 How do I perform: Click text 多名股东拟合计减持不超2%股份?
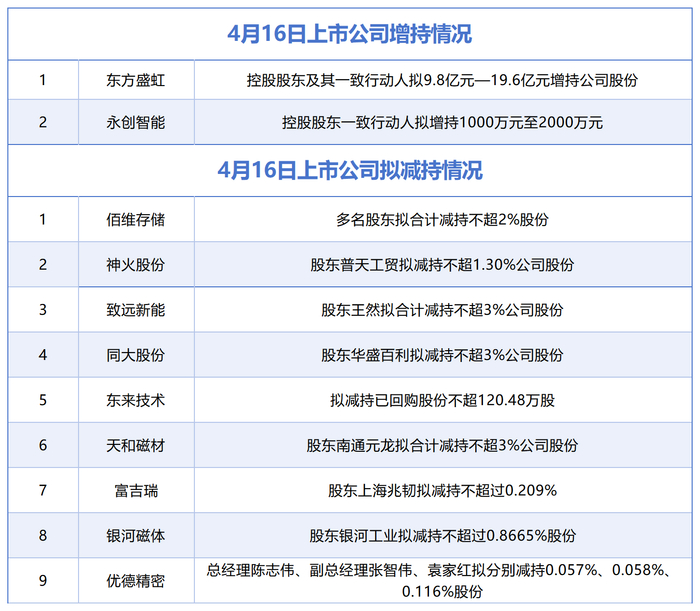click(x=442, y=220)
